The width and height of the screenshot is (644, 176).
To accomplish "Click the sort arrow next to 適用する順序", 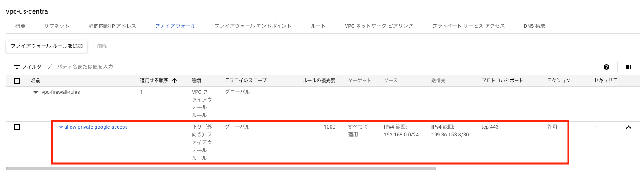I will click(x=175, y=81).
